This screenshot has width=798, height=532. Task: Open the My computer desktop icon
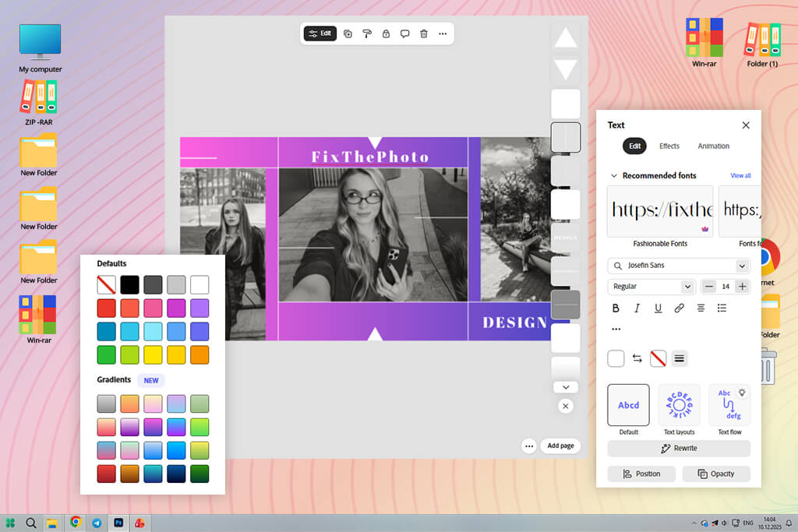41,48
